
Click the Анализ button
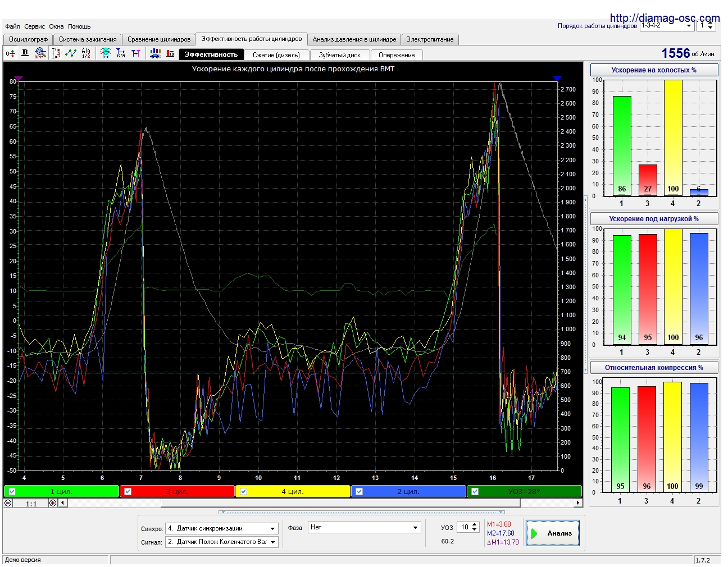pos(552,533)
